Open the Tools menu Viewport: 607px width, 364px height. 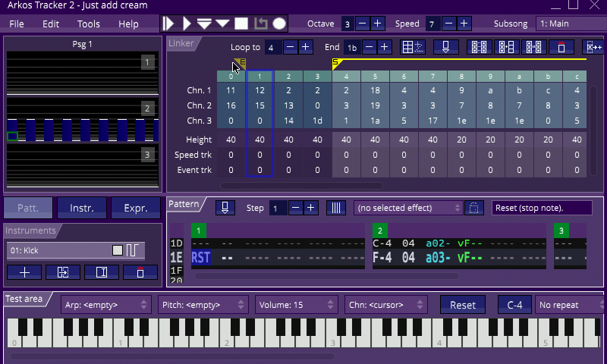point(89,24)
